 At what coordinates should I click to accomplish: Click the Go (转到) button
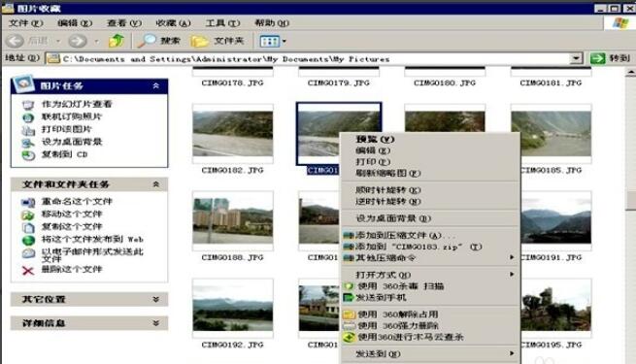610,58
